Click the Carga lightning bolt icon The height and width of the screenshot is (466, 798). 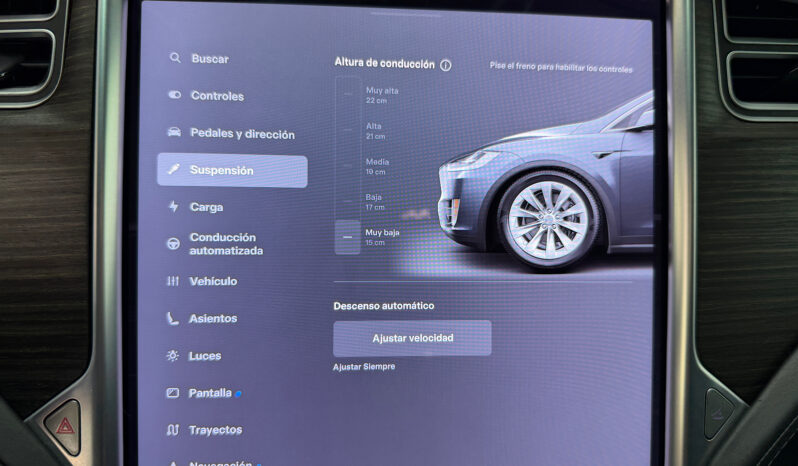click(x=174, y=206)
